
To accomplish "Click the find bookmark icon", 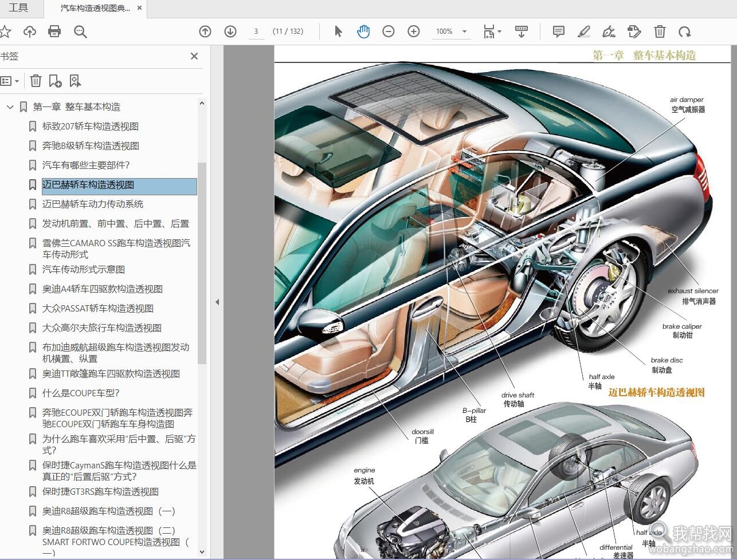I will pyautogui.click(x=75, y=81).
